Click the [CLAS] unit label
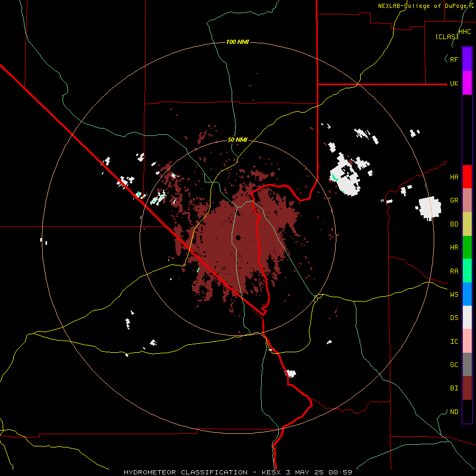The width and height of the screenshot is (476, 476). pyautogui.click(x=447, y=36)
